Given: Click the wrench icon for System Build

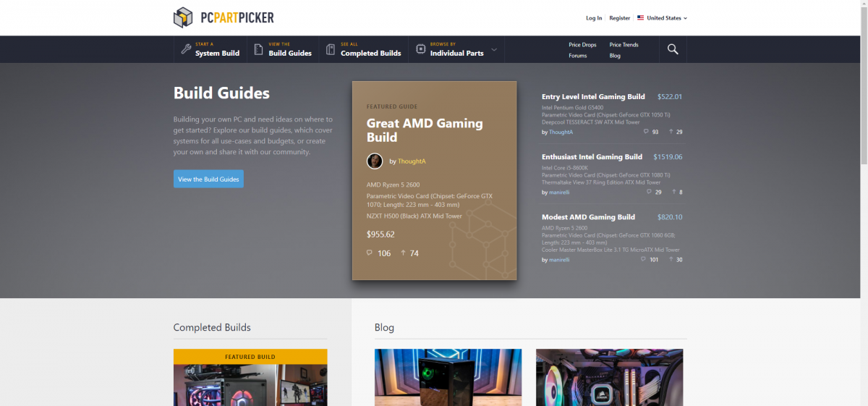Looking at the screenshot, I should pyautogui.click(x=186, y=49).
